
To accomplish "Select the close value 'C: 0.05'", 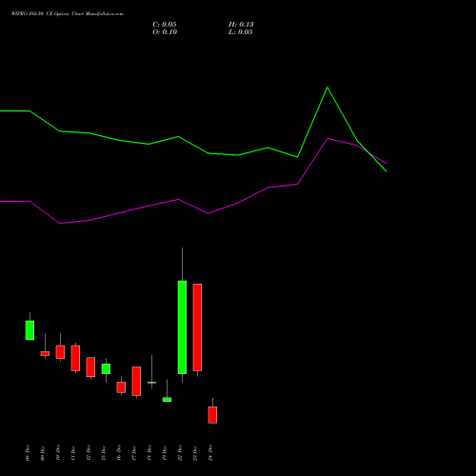I will (165, 25).
